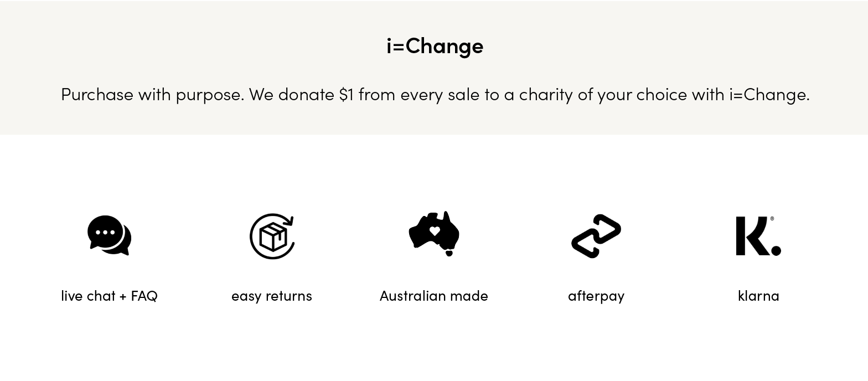Click the heart inside the Australia map
This screenshot has width=868, height=381.
click(435, 231)
